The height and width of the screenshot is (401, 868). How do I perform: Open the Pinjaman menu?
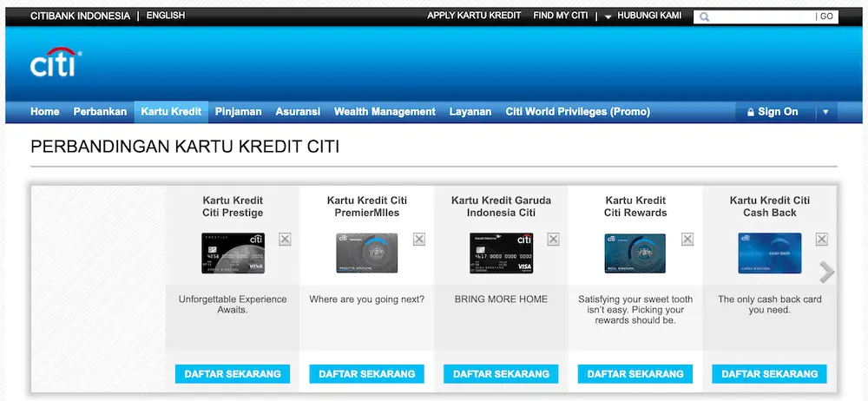click(x=238, y=112)
